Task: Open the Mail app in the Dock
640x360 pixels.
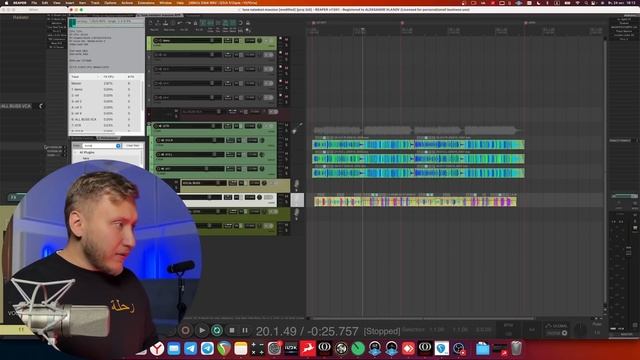Action: coord(173,348)
